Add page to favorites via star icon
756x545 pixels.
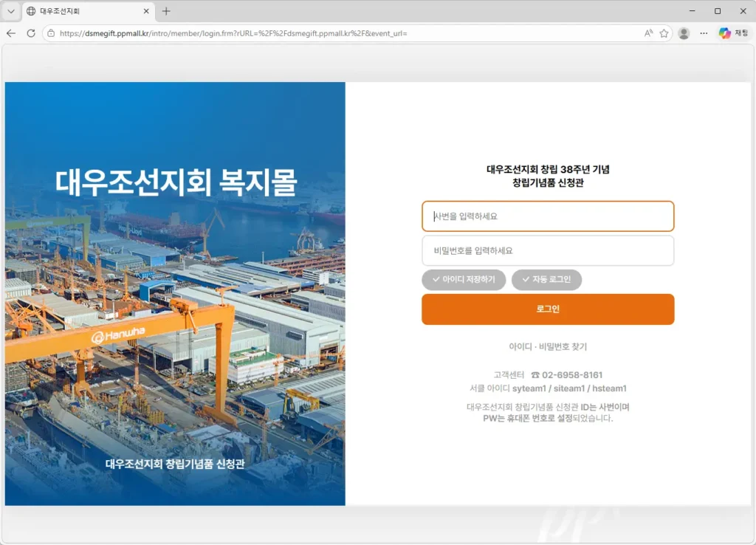pos(663,33)
